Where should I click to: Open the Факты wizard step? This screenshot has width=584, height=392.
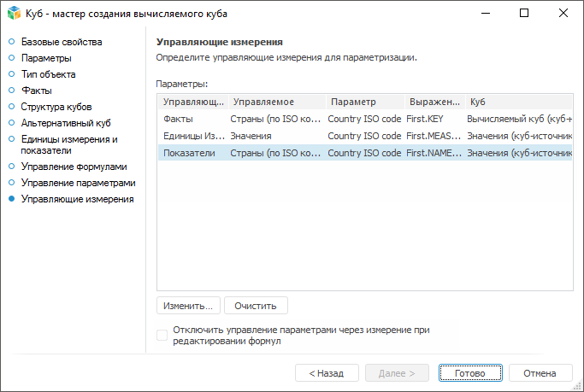click(37, 90)
